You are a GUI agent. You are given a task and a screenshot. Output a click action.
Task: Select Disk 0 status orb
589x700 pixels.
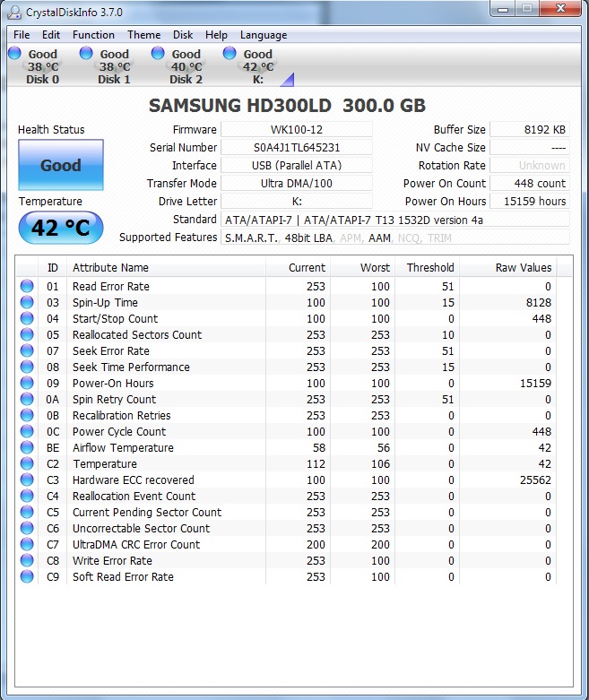14,53
